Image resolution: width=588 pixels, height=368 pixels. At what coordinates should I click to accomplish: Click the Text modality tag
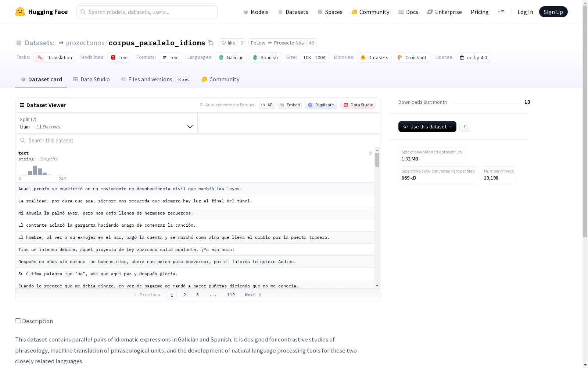pyautogui.click(x=119, y=57)
